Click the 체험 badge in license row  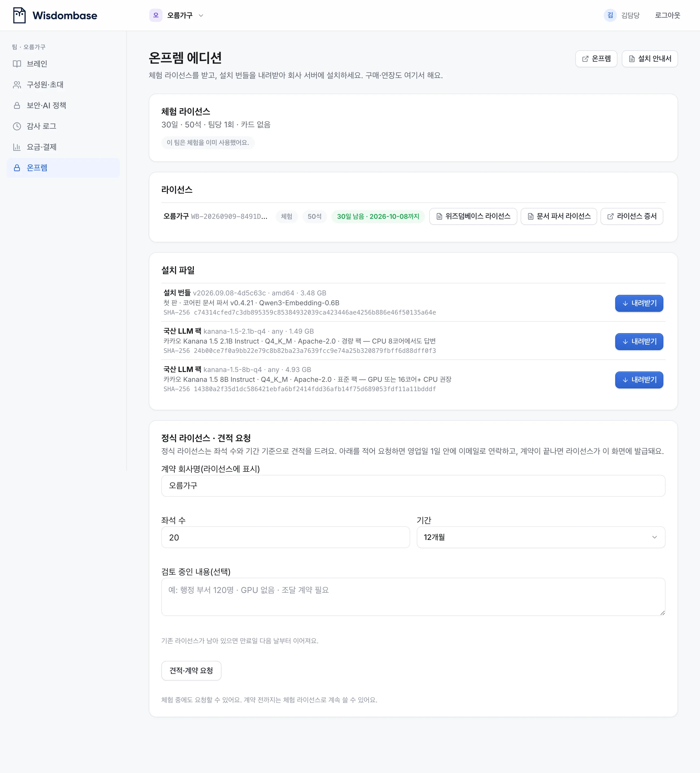pos(287,216)
